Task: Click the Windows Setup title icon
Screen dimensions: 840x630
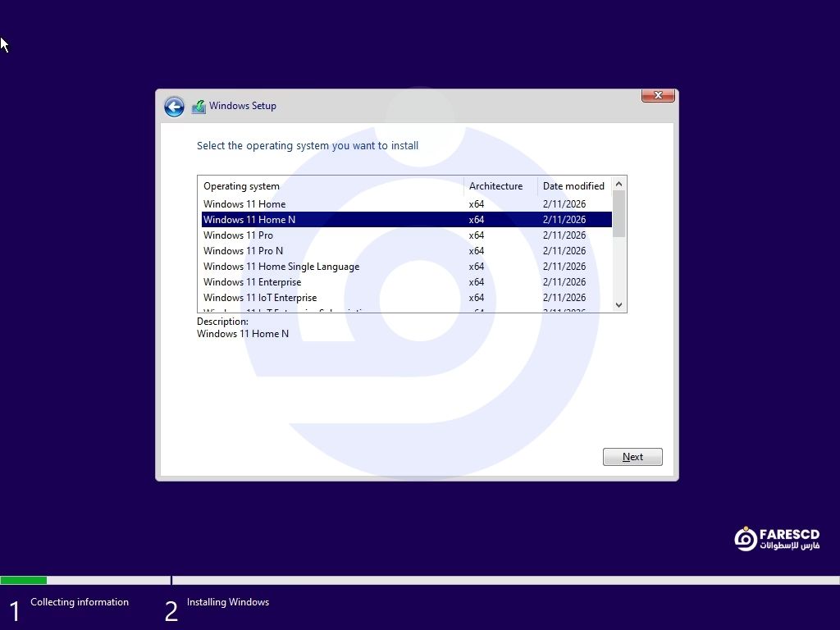Action: tap(199, 107)
